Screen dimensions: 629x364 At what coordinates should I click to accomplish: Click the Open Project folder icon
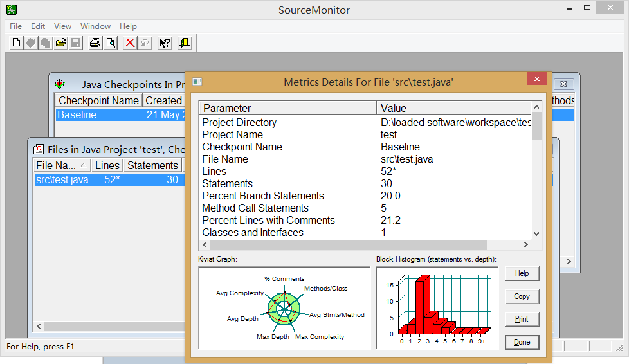click(60, 42)
